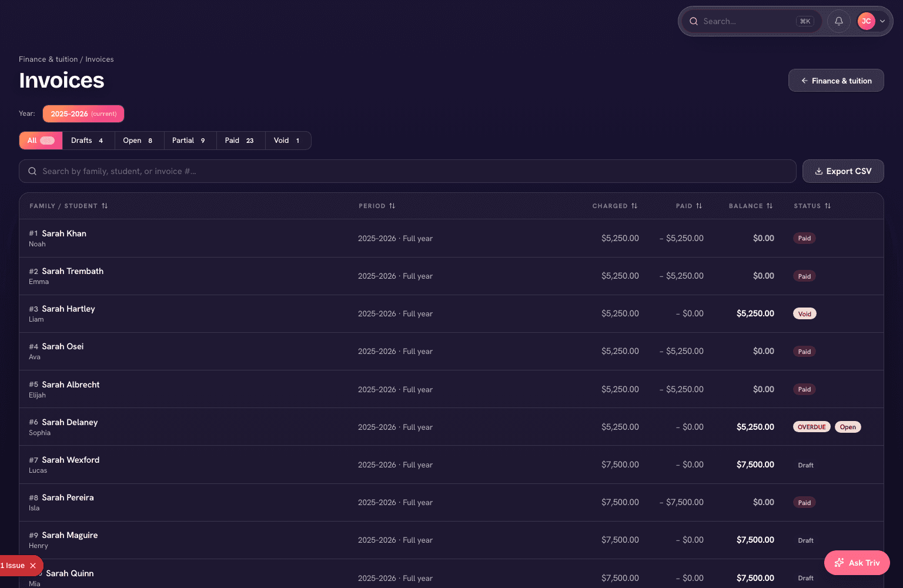Export invoices as CSV

[843, 171]
